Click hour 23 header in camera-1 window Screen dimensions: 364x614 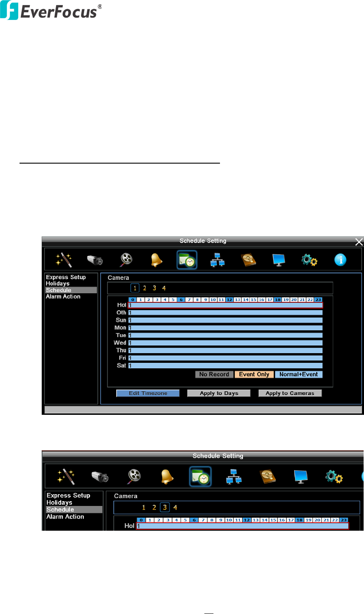[318, 300]
